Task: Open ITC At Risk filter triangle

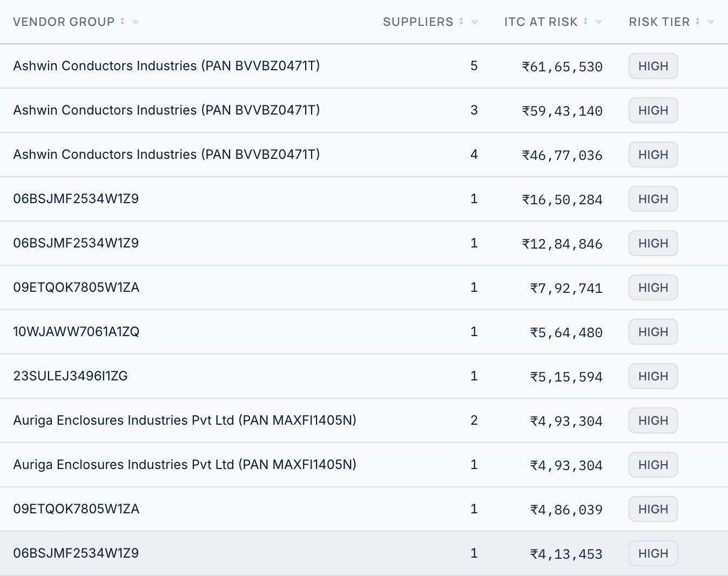Action: click(598, 22)
